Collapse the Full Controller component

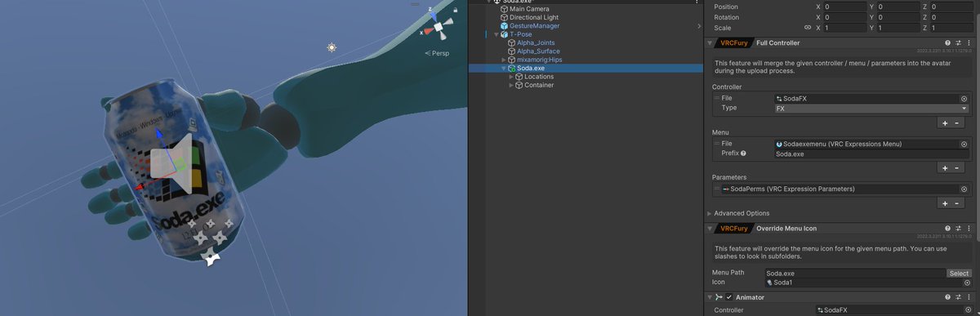[709, 42]
